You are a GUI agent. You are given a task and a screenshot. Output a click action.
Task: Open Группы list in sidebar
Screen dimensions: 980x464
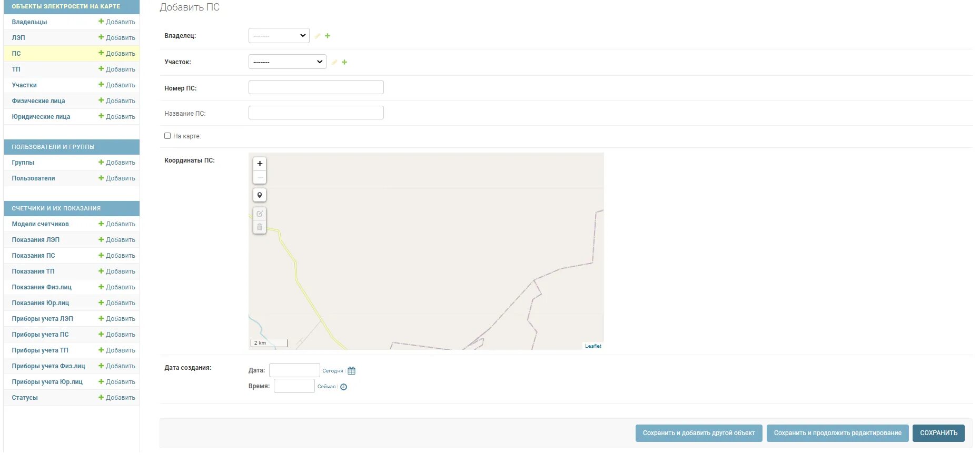point(23,163)
